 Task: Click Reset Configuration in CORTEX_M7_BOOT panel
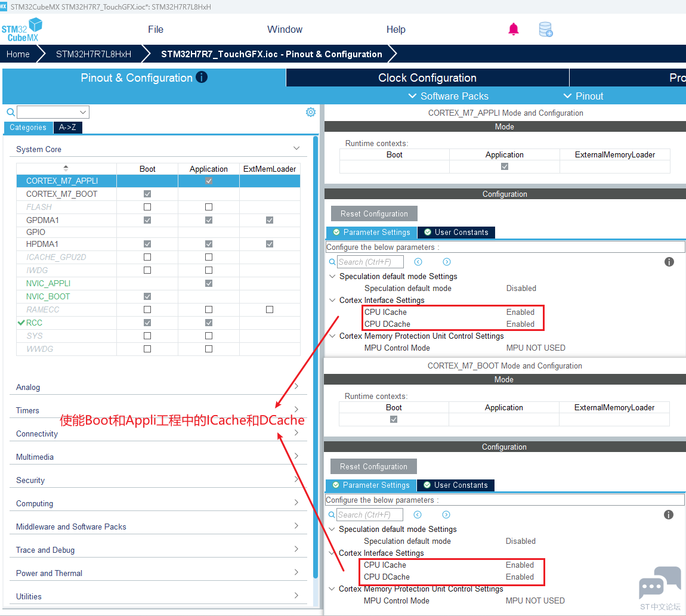click(373, 467)
